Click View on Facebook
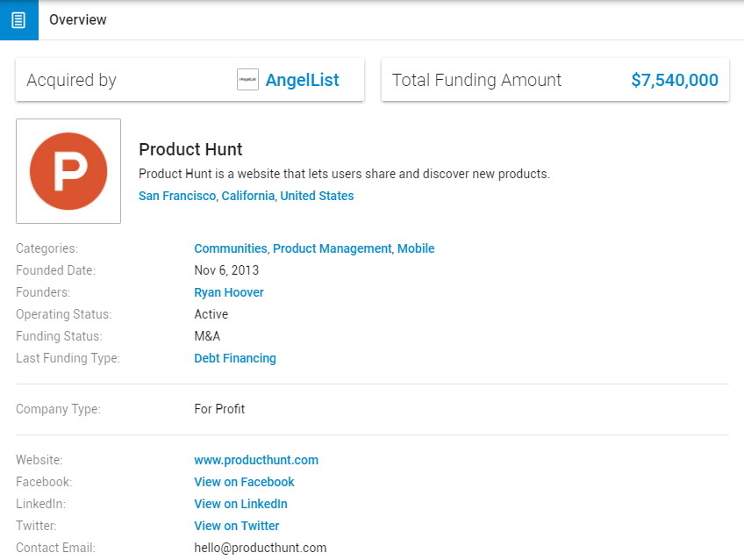 point(244,482)
